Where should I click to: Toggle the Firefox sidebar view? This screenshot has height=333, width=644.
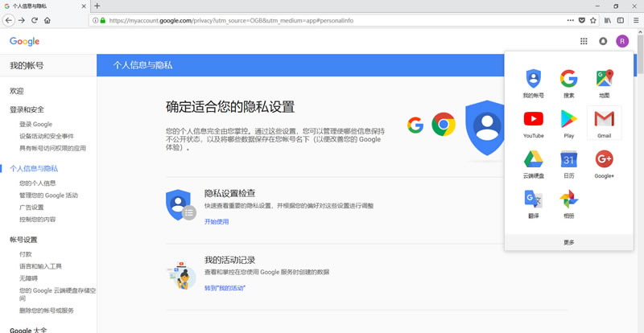(621, 20)
